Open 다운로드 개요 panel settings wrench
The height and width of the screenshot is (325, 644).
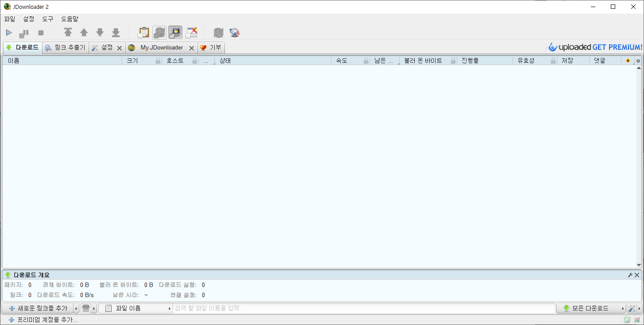[630, 275]
